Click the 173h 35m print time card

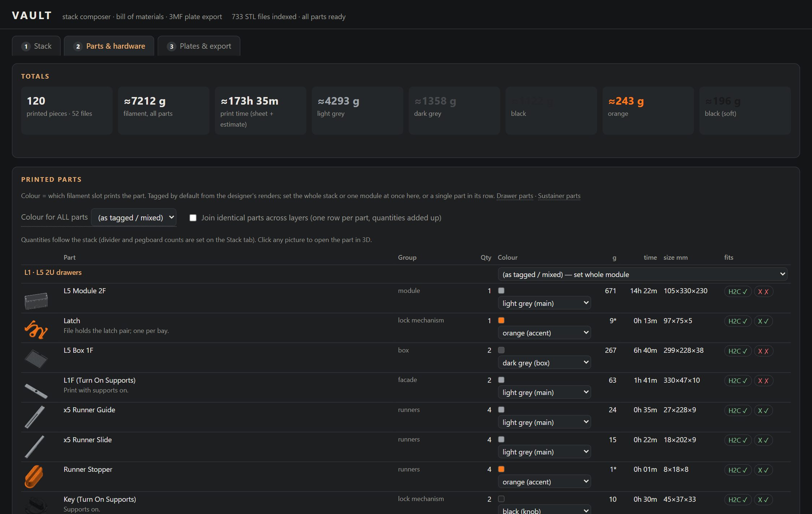click(261, 110)
